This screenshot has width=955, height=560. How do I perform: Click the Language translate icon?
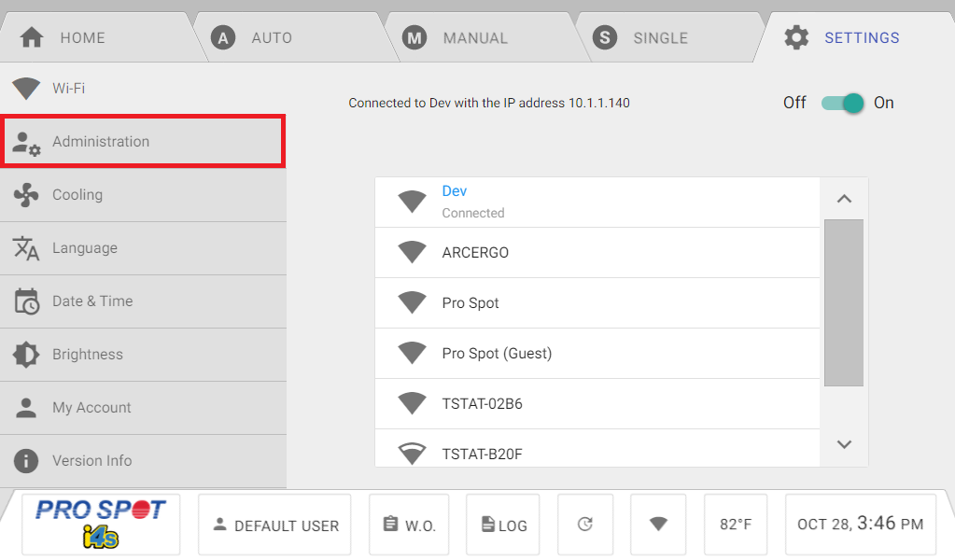[x=26, y=248]
